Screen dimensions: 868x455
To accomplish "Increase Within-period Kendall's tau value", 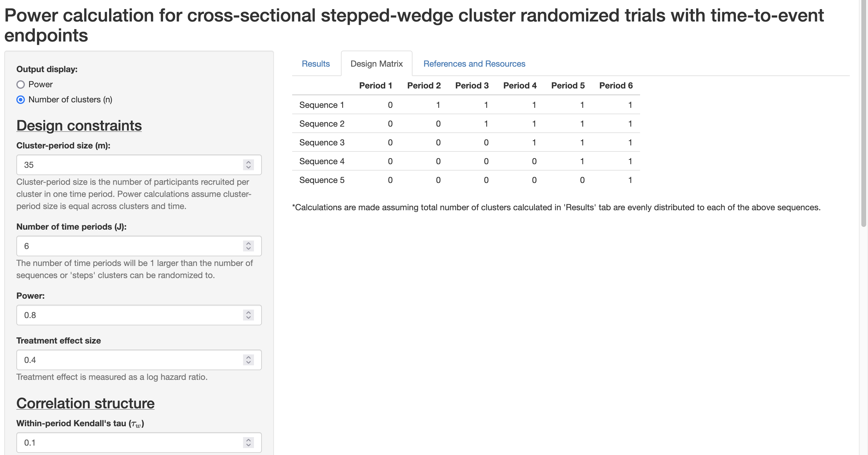I will (x=248, y=440).
